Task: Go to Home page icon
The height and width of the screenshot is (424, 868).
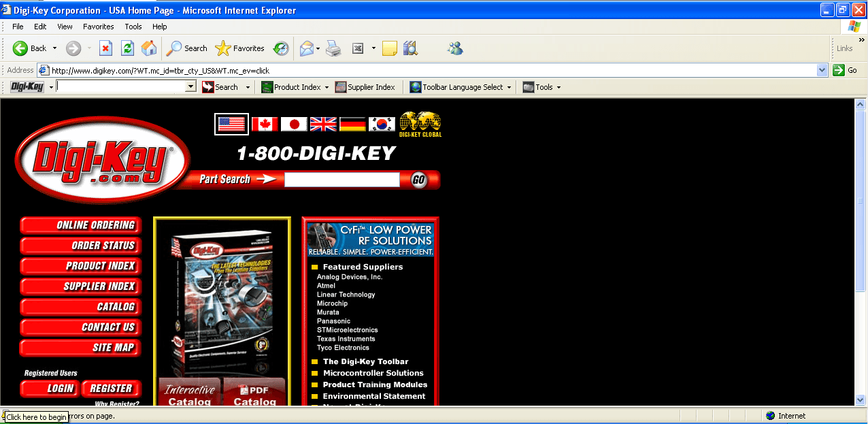Action: pos(149,48)
